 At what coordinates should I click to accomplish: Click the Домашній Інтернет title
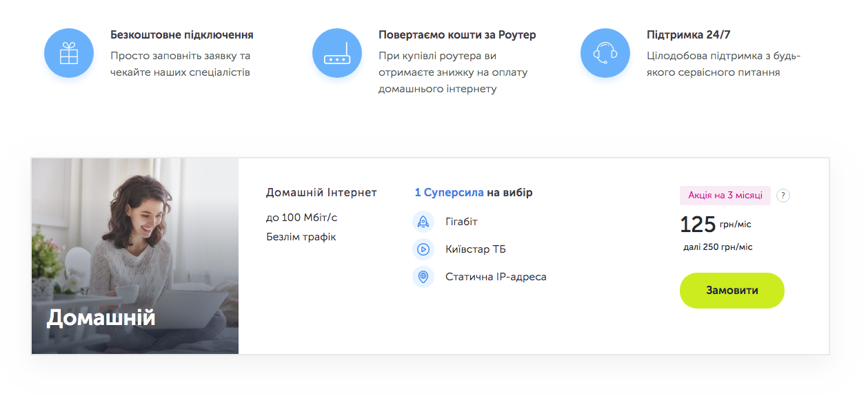(x=321, y=193)
